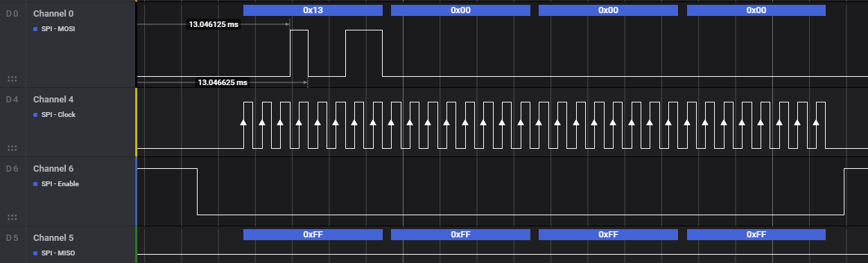Click the Channel 4 drag handle dots
This screenshot has height=263, width=868.
(x=12, y=148)
